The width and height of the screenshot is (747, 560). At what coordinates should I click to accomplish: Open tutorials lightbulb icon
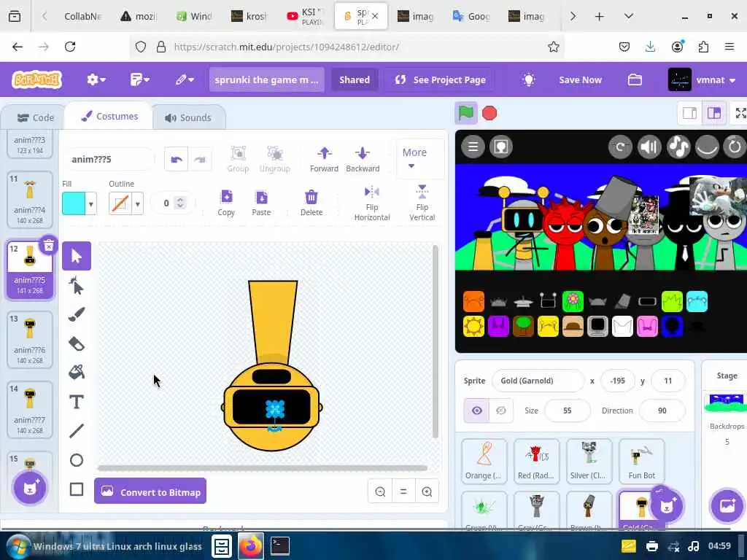pyautogui.click(x=528, y=80)
